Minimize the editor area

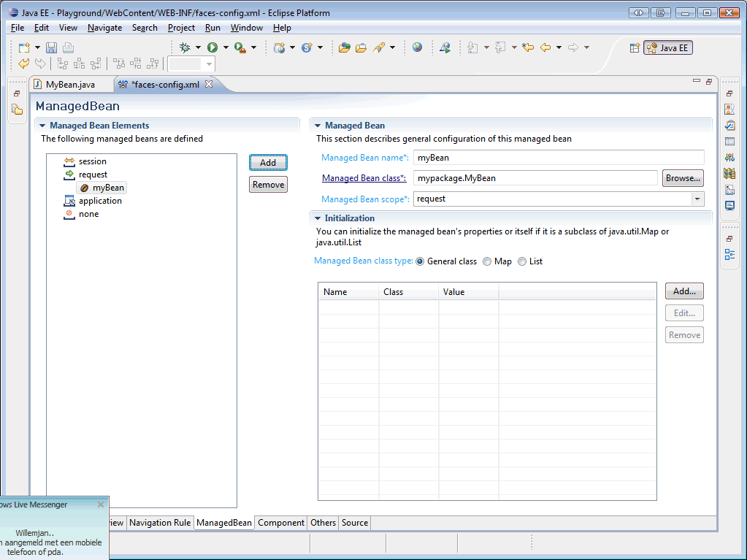(x=697, y=81)
